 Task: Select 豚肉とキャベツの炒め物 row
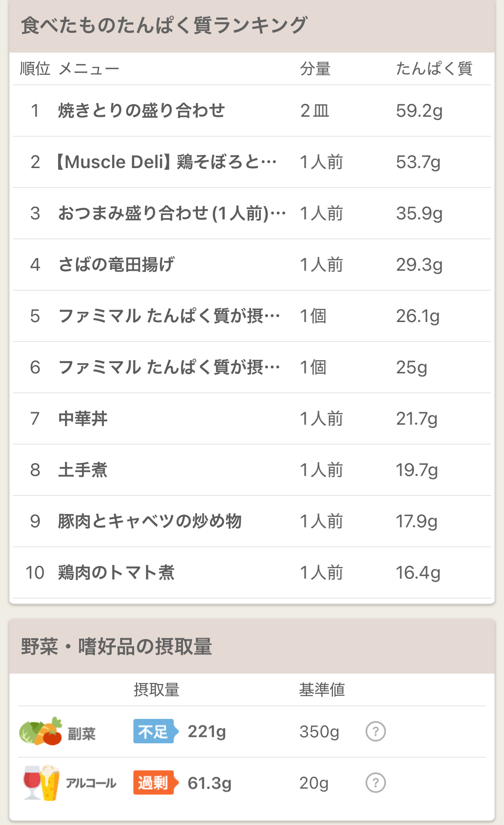click(252, 521)
